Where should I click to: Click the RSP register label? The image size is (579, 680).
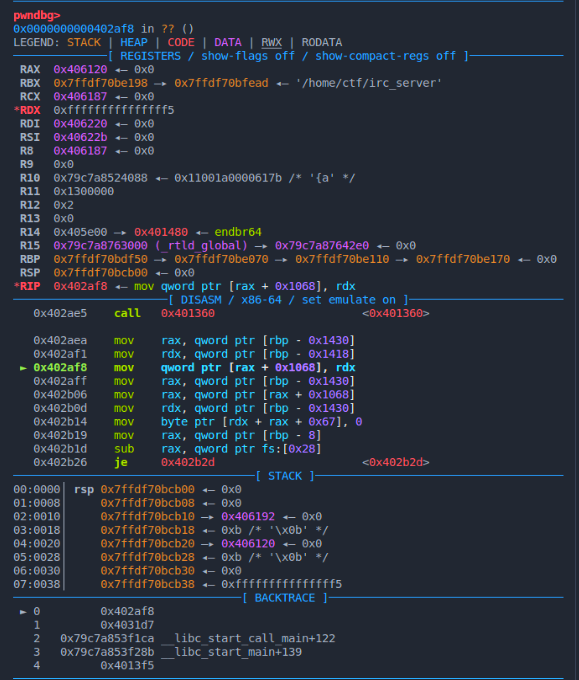30,272
